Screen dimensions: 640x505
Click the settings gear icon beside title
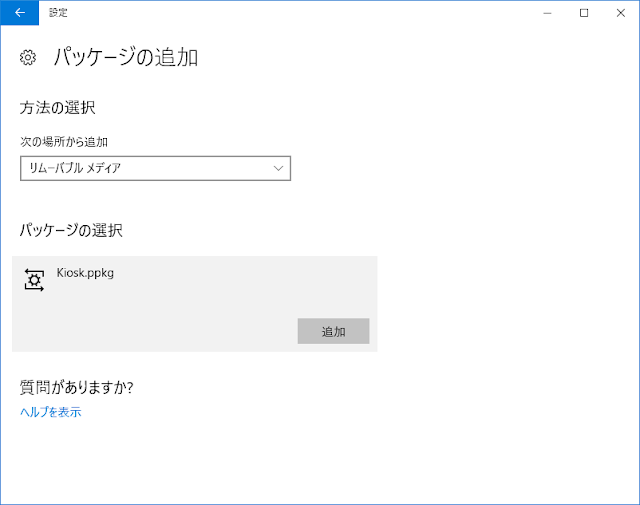(28, 58)
